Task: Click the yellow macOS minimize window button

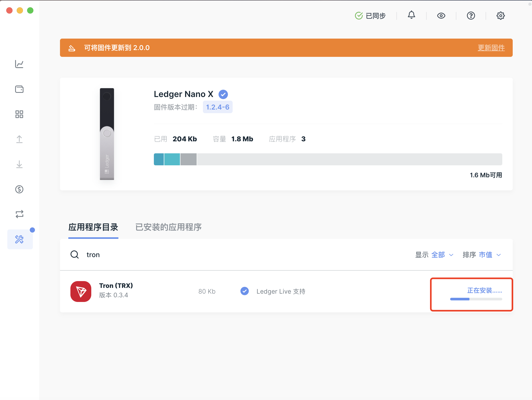Action: tap(20, 10)
